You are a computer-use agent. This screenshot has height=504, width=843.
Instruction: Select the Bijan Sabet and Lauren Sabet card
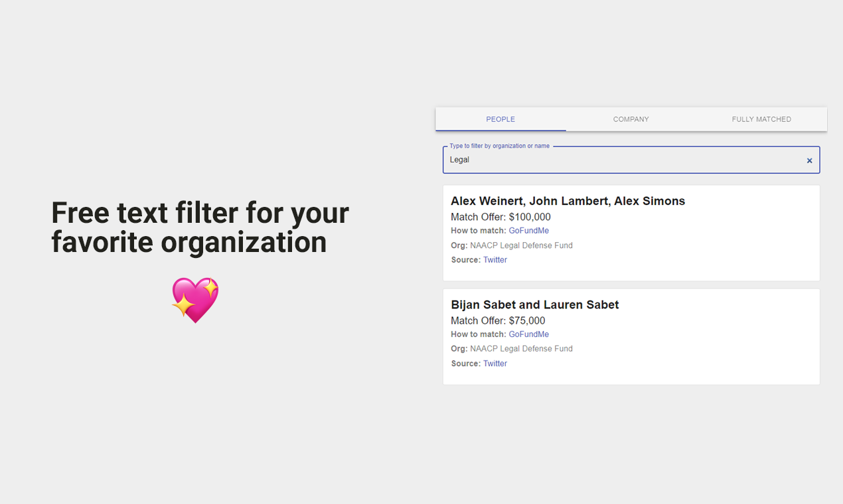pyautogui.click(x=631, y=336)
